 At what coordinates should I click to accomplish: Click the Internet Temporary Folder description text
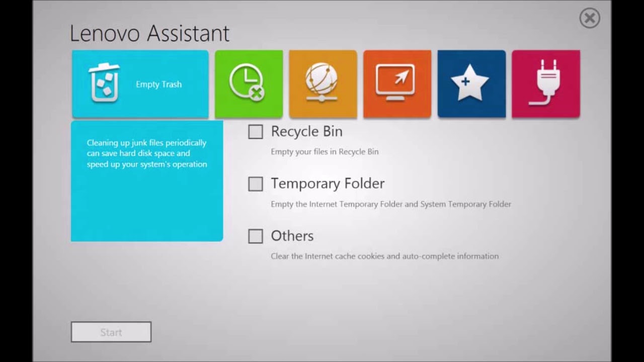(391, 204)
